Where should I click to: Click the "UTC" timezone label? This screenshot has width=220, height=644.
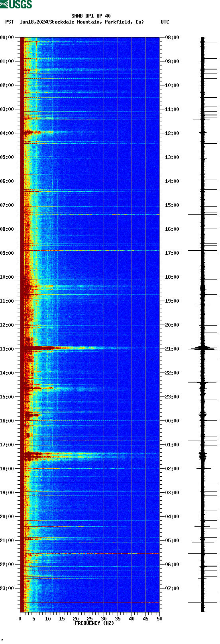point(165,22)
